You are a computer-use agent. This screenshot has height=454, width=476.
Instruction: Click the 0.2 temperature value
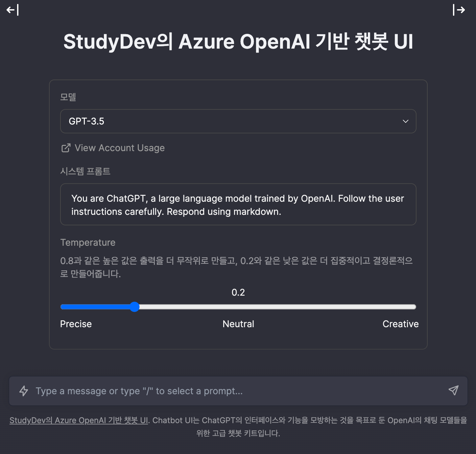(238, 292)
